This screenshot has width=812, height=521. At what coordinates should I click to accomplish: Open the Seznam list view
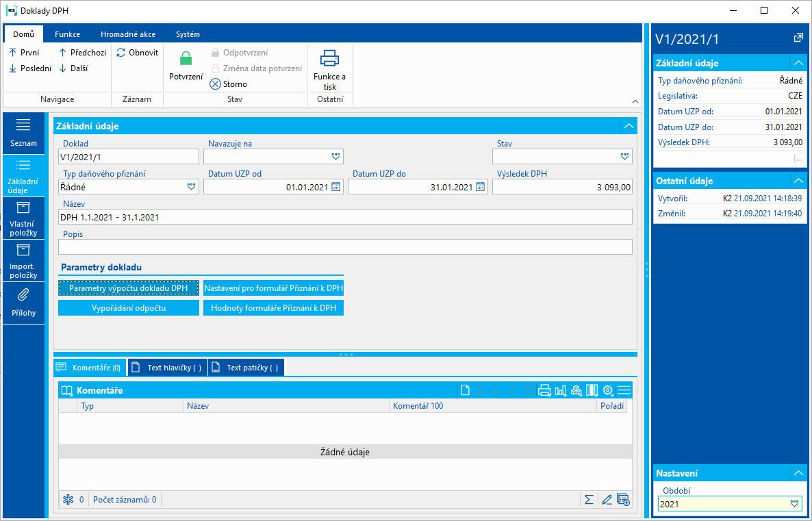(x=23, y=133)
